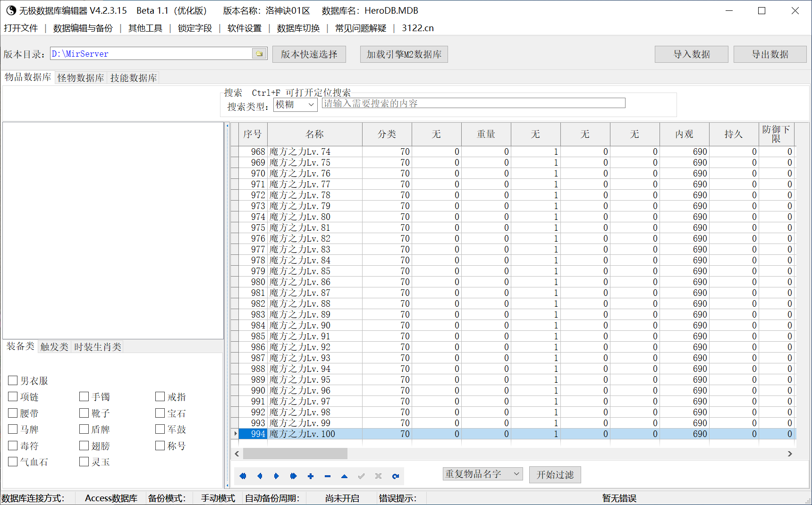
Task: Open the 重复物品名字 filter dropdown
Action: click(x=482, y=474)
